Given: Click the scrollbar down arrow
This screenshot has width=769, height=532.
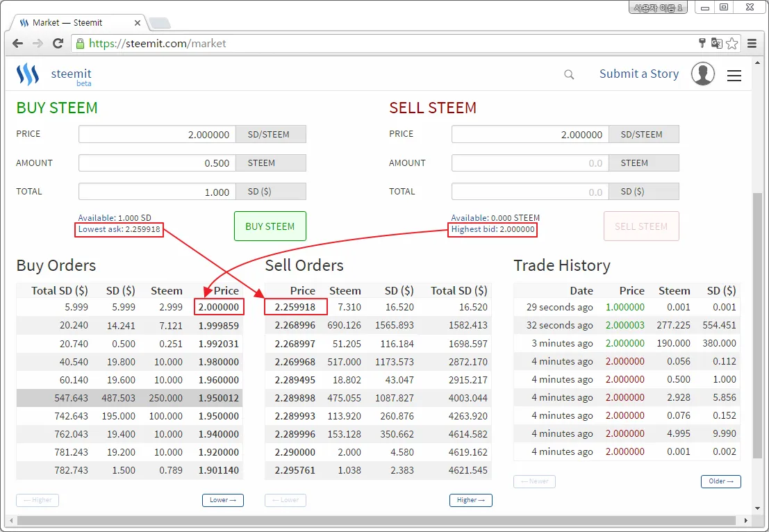Looking at the screenshot, I should 758,508.
